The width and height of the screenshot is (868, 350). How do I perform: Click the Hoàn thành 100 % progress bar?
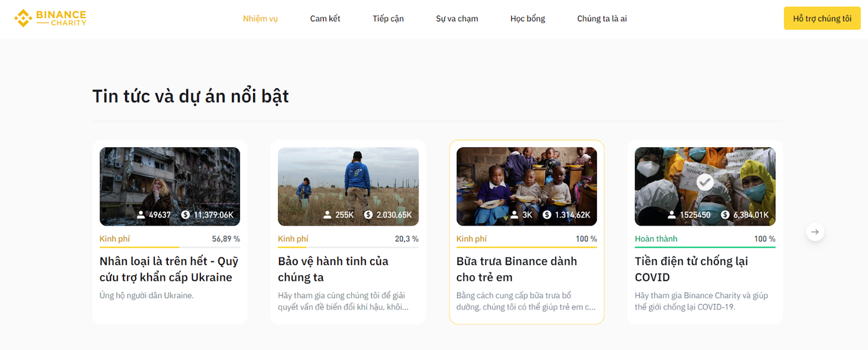coord(705,247)
